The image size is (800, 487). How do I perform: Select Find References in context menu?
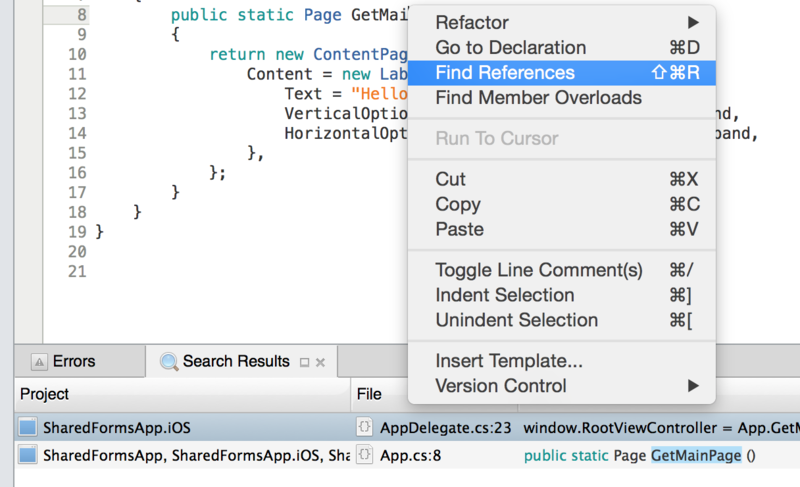(x=505, y=73)
